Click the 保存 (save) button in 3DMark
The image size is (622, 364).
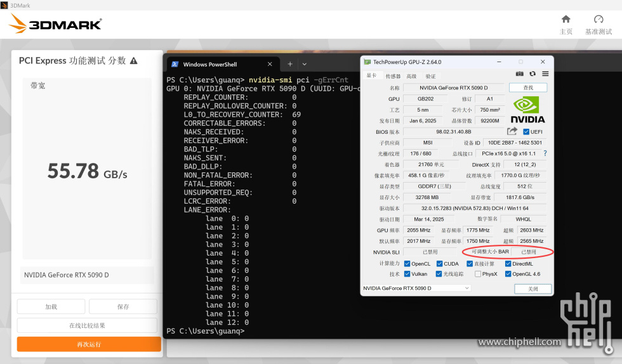(x=123, y=306)
